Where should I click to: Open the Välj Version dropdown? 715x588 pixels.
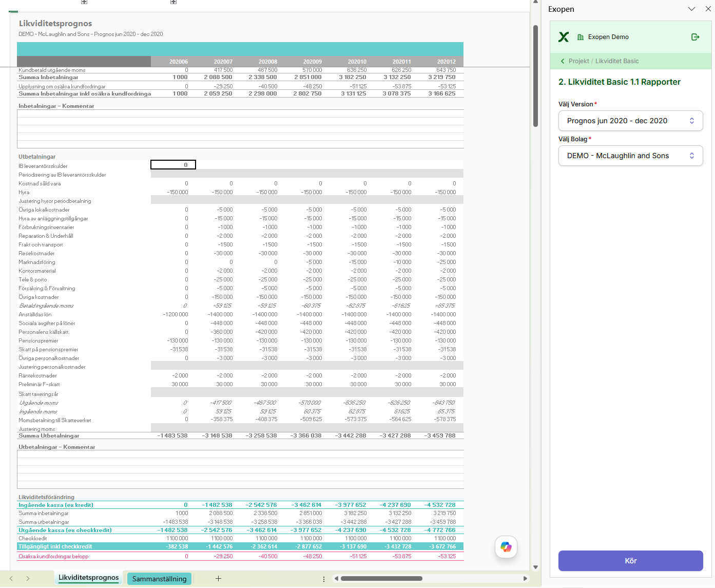coord(630,121)
